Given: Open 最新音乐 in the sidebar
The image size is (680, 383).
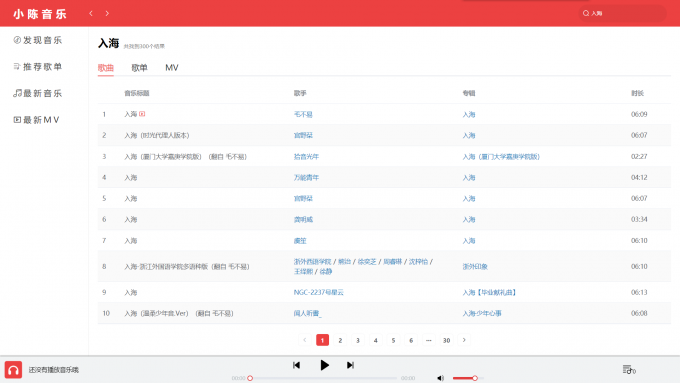Looking at the screenshot, I should 38,93.
